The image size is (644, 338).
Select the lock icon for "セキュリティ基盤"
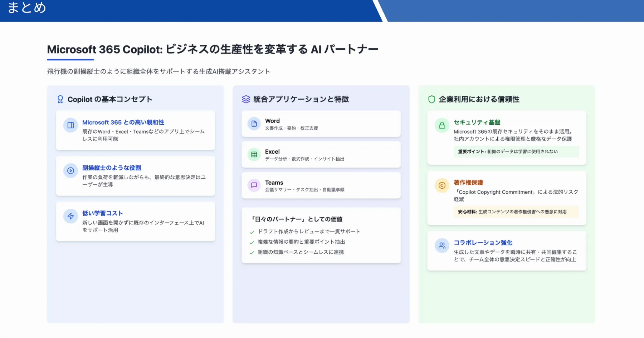point(442,125)
